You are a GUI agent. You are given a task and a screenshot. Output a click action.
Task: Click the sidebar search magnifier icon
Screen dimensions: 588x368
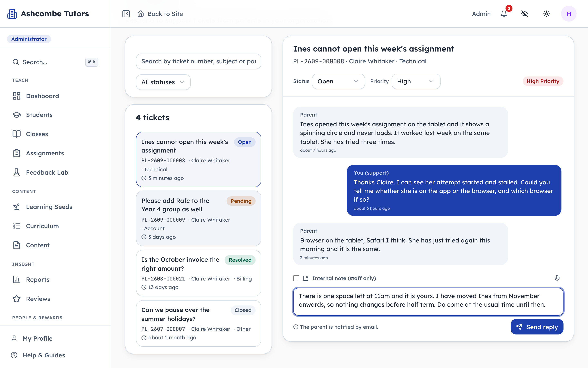(16, 62)
